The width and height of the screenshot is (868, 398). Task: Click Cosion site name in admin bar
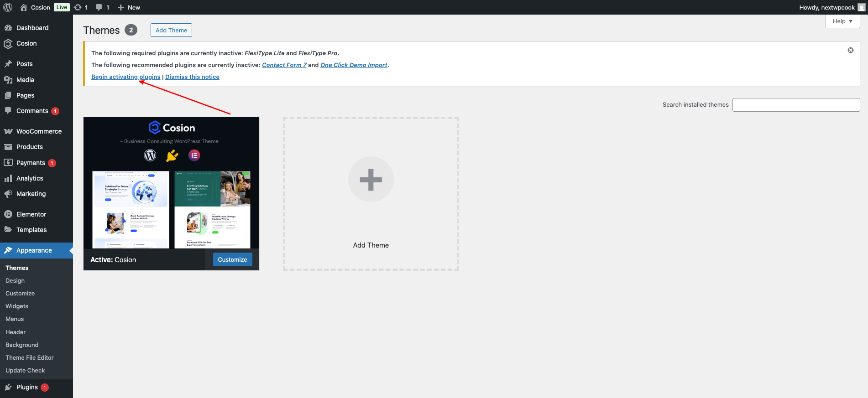tap(41, 7)
